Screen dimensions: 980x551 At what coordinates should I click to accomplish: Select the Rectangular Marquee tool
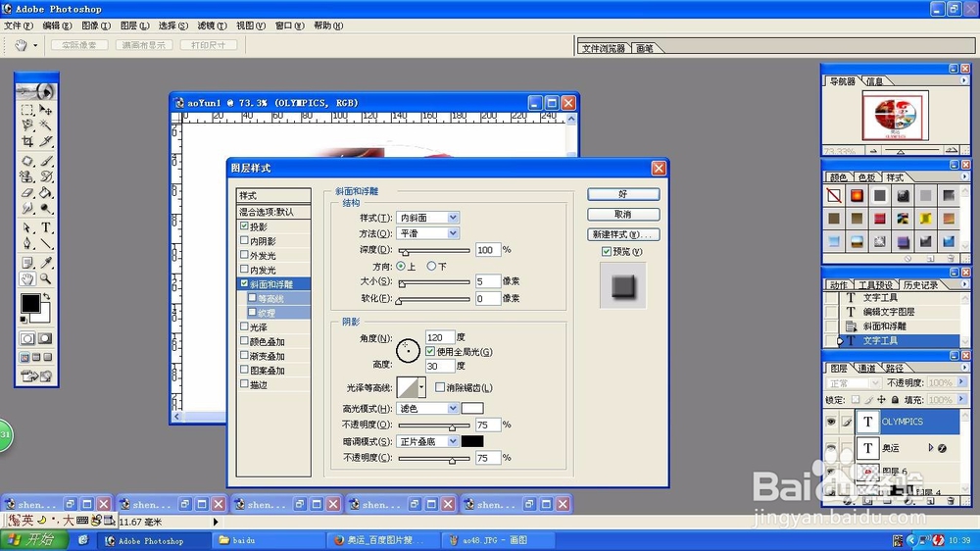27,110
